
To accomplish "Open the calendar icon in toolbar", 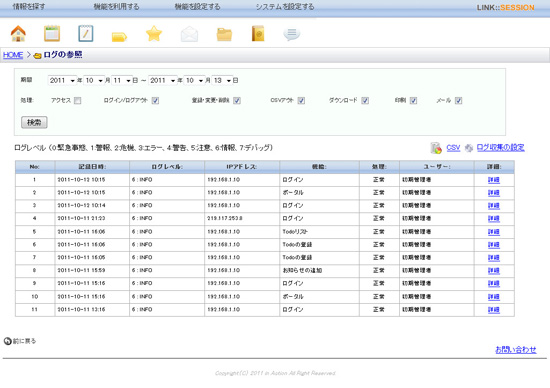I will coord(52,34).
